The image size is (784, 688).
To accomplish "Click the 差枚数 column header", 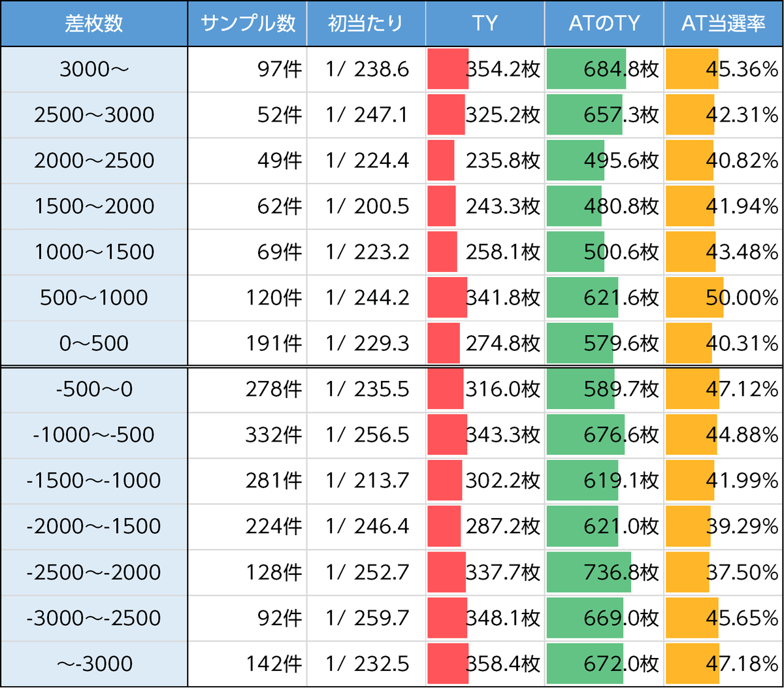I will point(94,24).
